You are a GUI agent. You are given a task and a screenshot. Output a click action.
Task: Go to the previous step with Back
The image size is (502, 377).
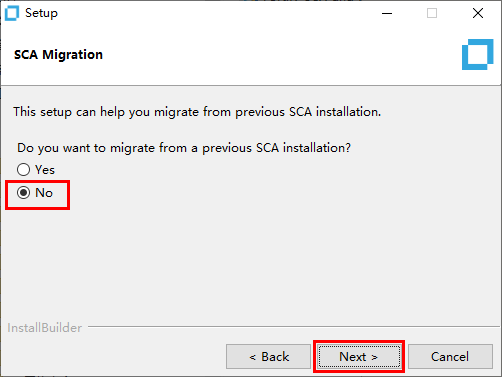268,357
